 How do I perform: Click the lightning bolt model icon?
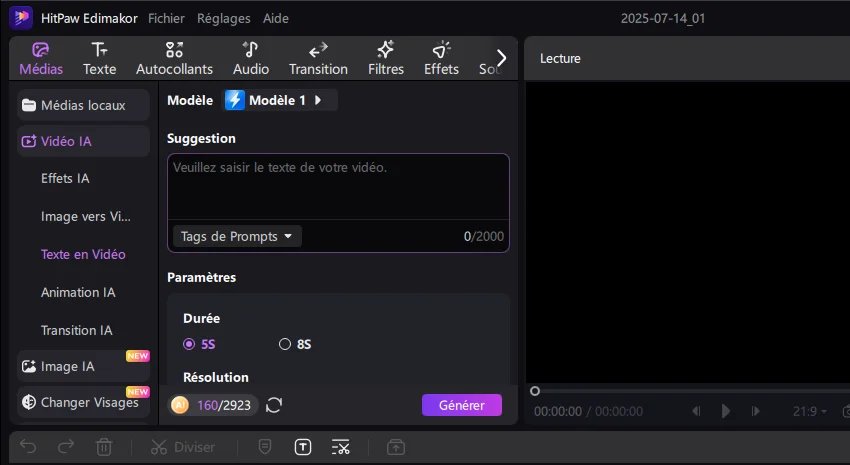point(235,100)
